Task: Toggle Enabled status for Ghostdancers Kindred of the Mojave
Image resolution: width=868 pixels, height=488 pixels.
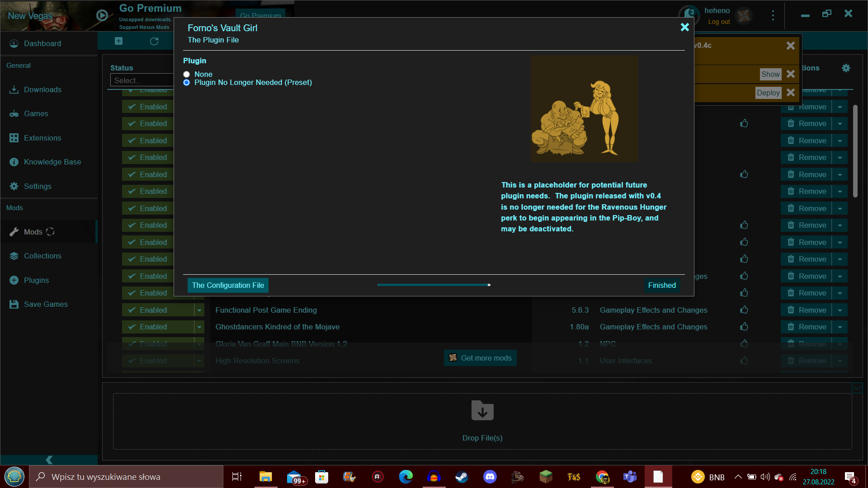Action: [158, 327]
